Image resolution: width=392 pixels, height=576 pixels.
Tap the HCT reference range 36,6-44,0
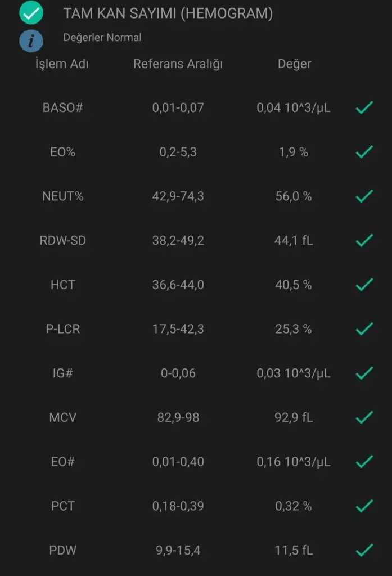click(178, 285)
